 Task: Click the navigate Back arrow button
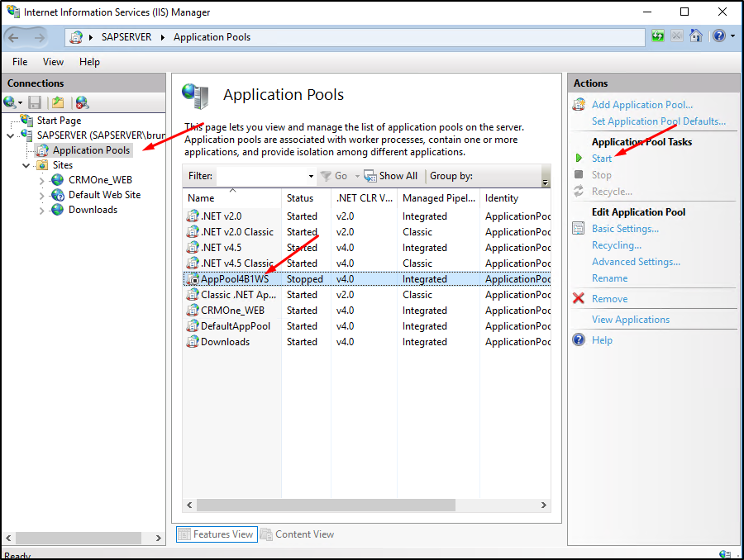[x=14, y=37]
